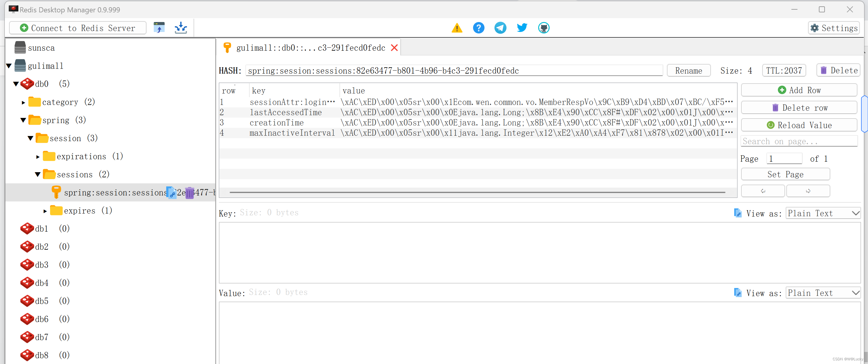Select the sunsca server entry

point(41,48)
